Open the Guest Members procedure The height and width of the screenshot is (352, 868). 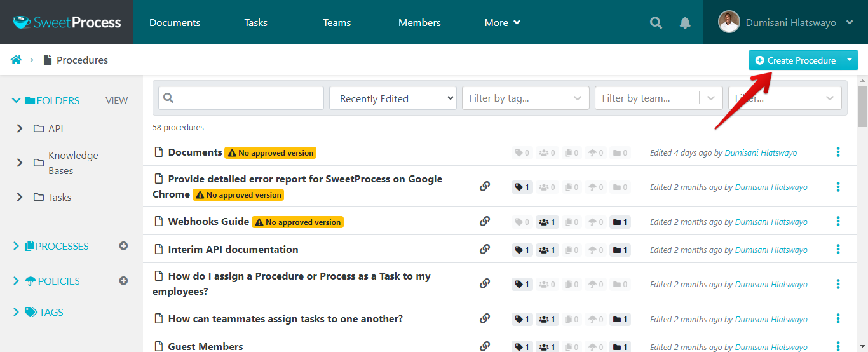pos(205,346)
